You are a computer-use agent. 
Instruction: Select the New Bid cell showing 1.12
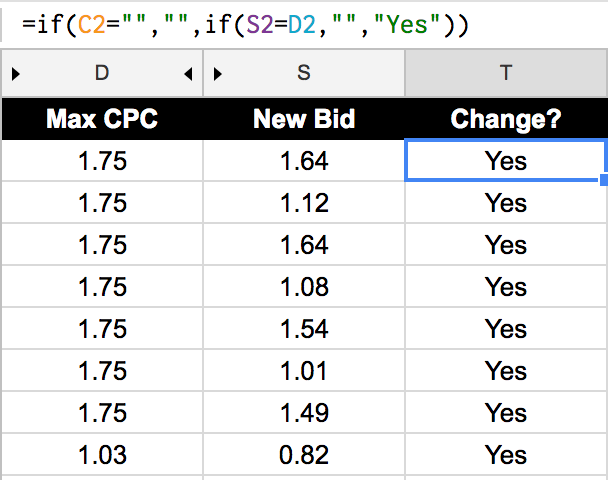point(304,203)
